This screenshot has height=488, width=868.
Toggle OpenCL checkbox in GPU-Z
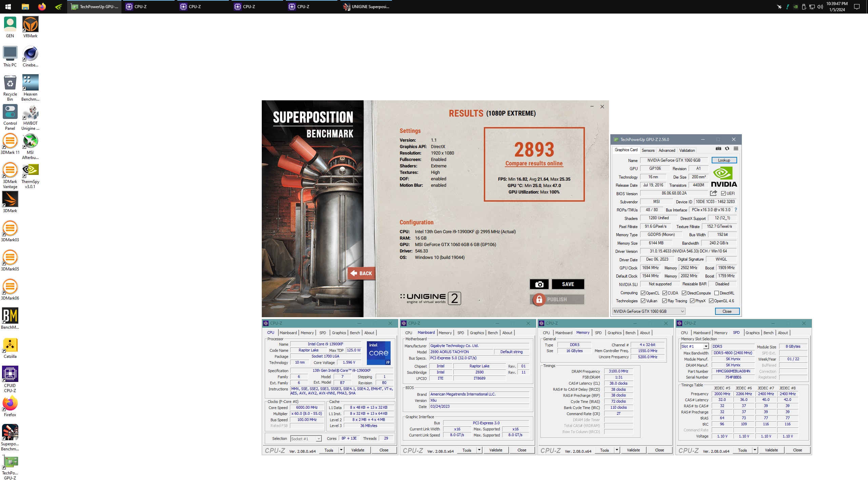[643, 293]
